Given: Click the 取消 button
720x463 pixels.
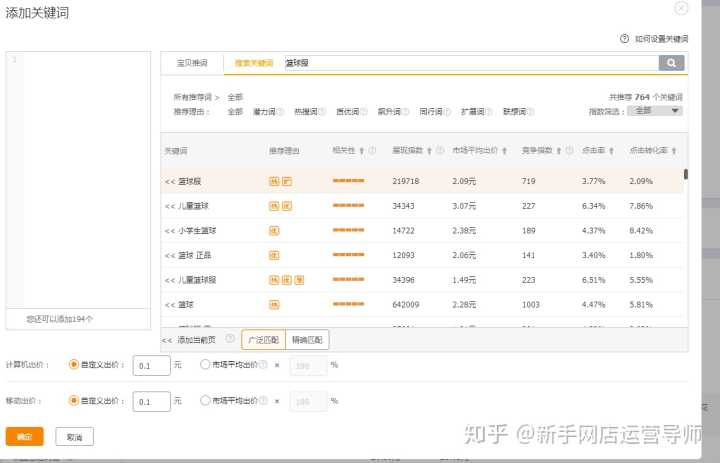Looking at the screenshot, I should pos(74,437).
